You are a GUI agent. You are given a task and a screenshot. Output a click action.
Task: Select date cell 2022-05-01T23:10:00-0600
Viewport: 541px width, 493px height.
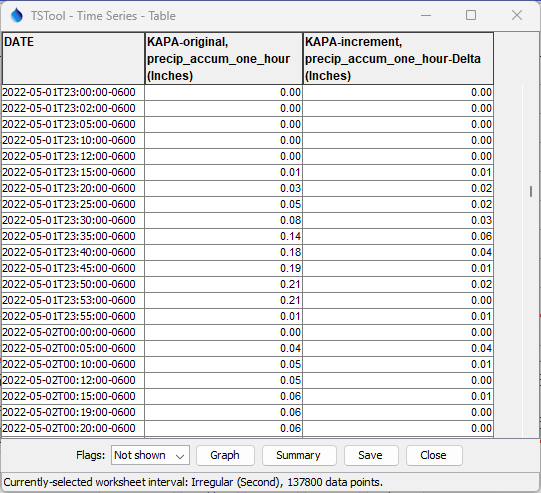pyautogui.click(x=73, y=140)
